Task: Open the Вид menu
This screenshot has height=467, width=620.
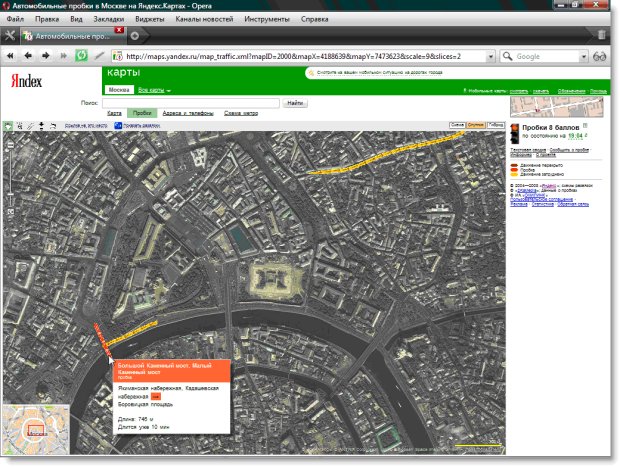Action: [x=76, y=19]
